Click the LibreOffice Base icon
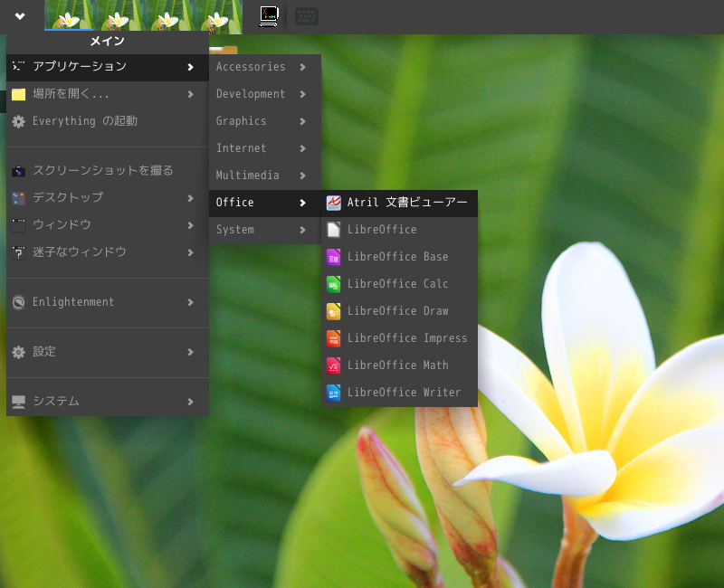The width and height of the screenshot is (724, 588). click(x=334, y=257)
